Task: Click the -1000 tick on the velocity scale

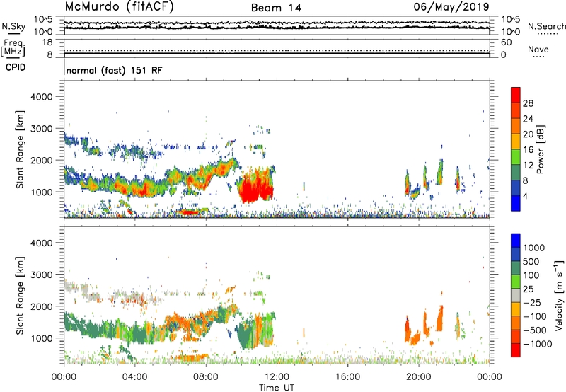Action: point(538,344)
